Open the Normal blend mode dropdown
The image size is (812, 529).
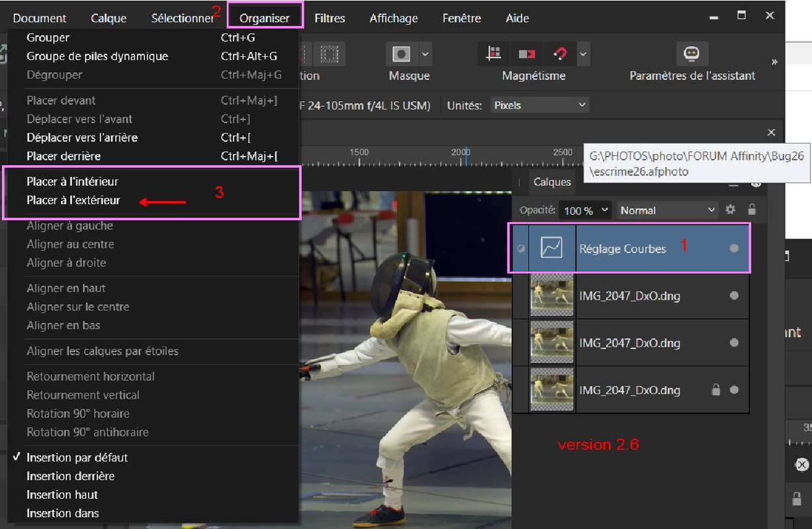click(x=667, y=210)
